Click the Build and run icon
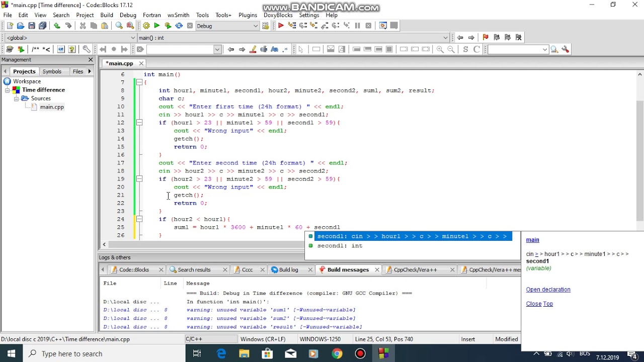644x362 pixels. [168, 26]
